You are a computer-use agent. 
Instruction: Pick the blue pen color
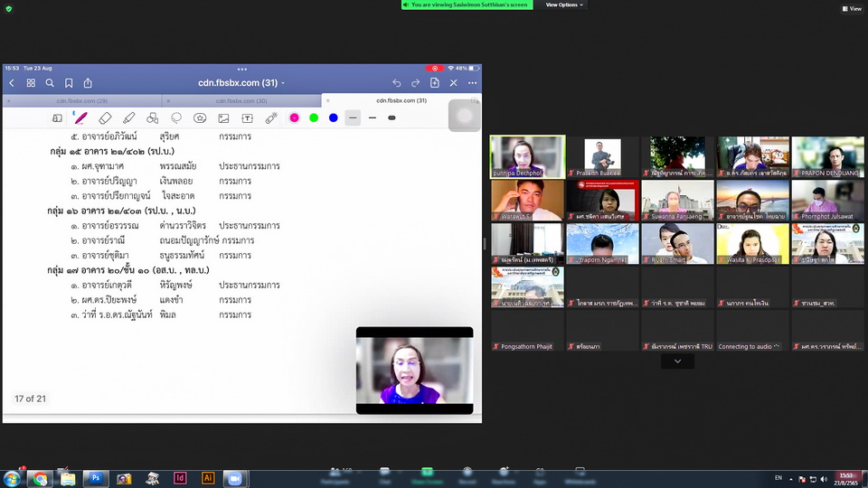[334, 117]
